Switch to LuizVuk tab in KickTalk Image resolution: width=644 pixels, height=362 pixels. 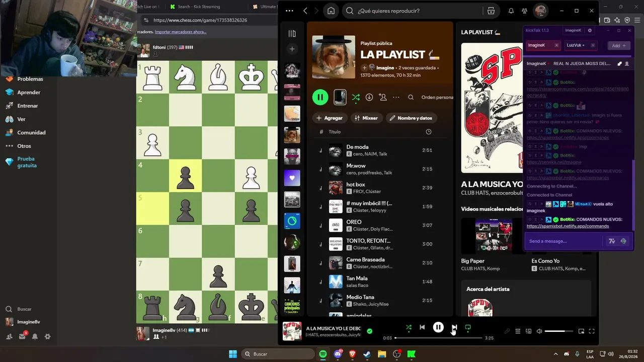click(x=577, y=45)
